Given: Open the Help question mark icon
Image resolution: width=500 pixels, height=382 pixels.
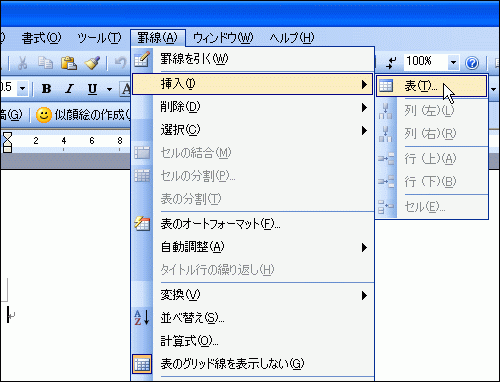Looking at the screenshot, I should 472,63.
